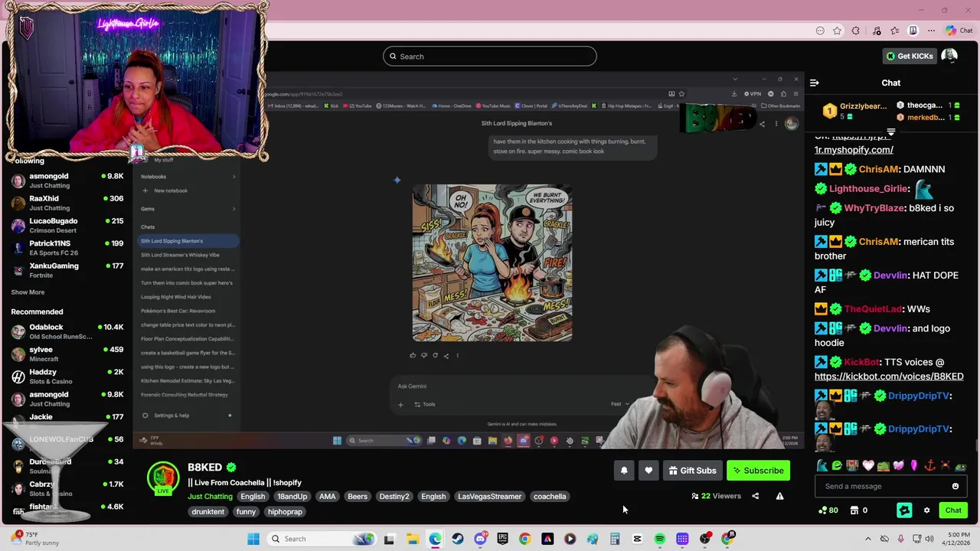Open Edge settings and more menu

click(x=931, y=31)
